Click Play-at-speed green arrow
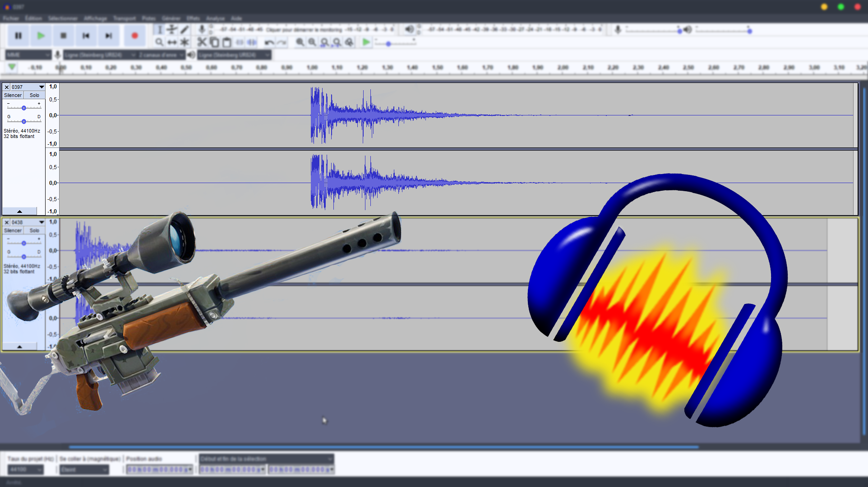Viewport: 868px width, 487px height. (x=366, y=42)
